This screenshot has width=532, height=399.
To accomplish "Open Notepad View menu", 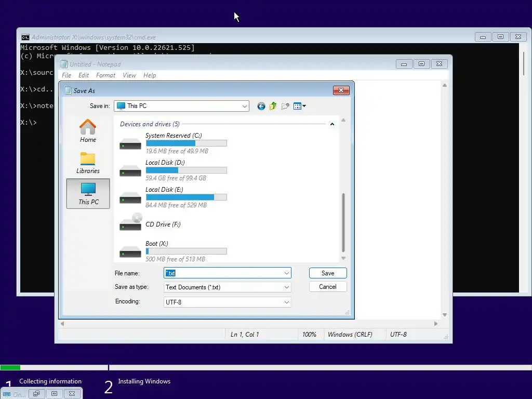I will [x=129, y=75].
